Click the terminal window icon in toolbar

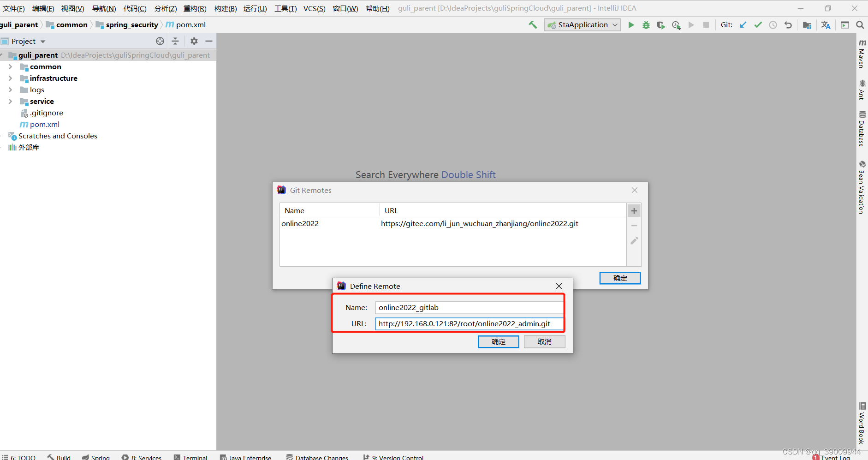[845, 25]
